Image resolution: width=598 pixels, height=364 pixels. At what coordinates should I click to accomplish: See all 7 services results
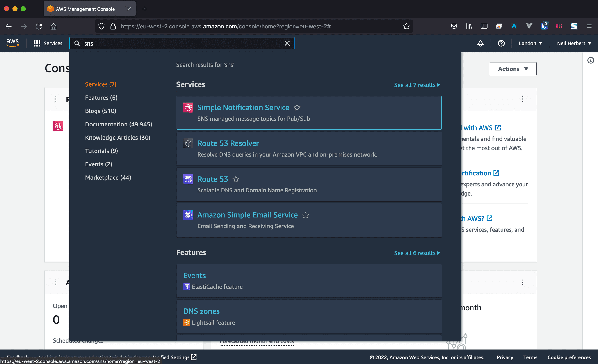[x=417, y=85]
